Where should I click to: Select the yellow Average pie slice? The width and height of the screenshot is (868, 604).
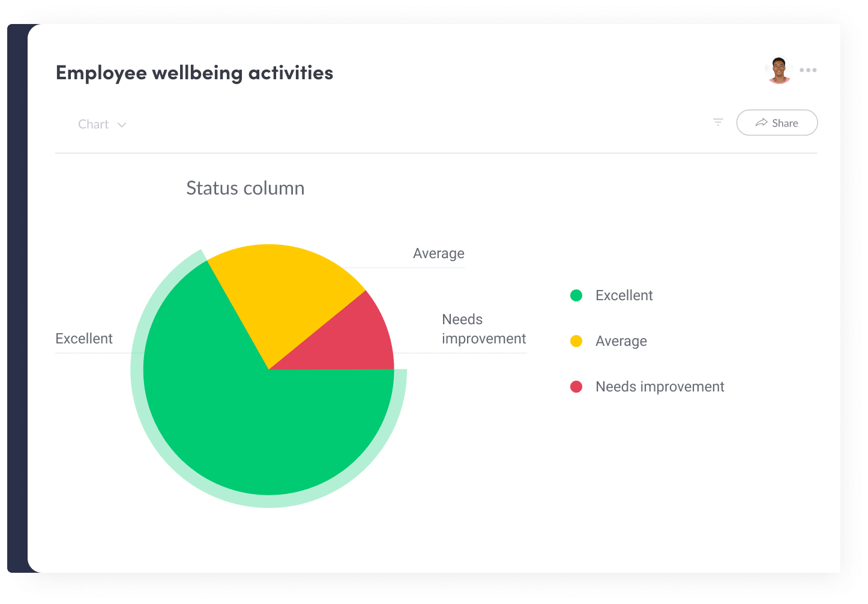click(x=282, y=288)
